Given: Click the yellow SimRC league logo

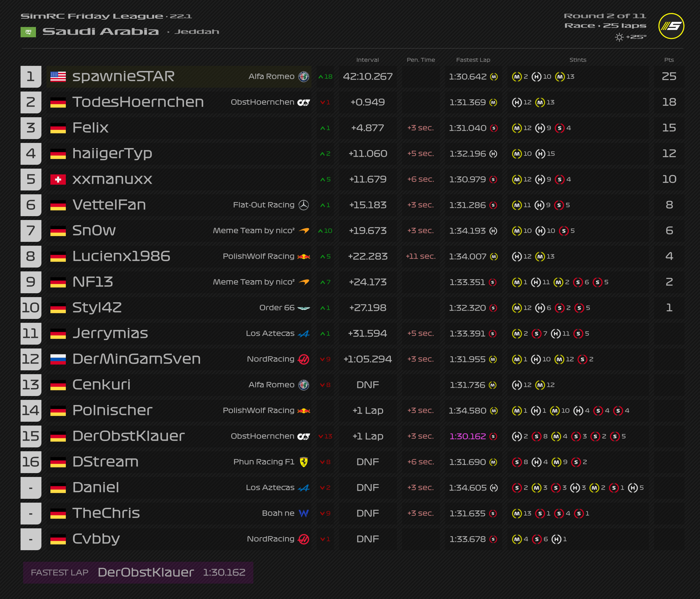Looking at the screenshot, I should (x=671, y=26).
